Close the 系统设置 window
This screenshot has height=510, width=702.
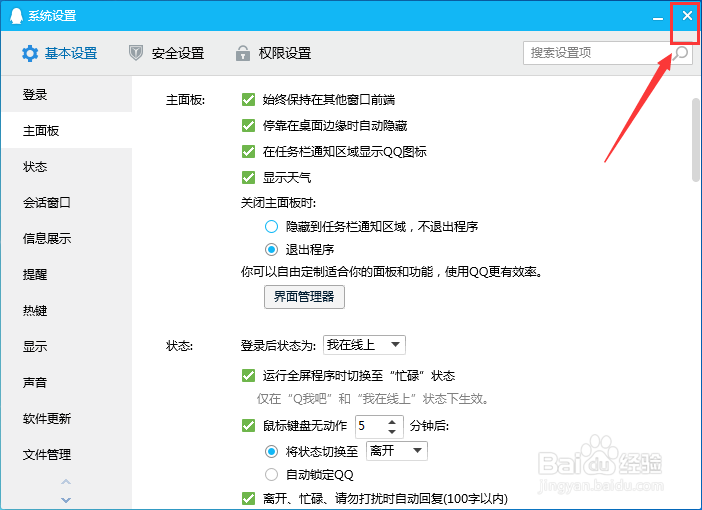pyautogui.click(x=687, y=16)
